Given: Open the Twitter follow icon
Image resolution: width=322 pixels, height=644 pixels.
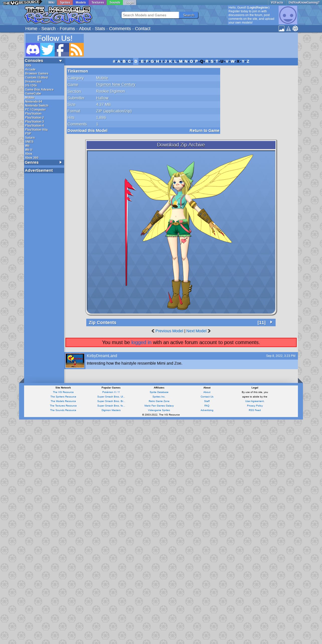Looking at the screenshot, I should 47,49.
